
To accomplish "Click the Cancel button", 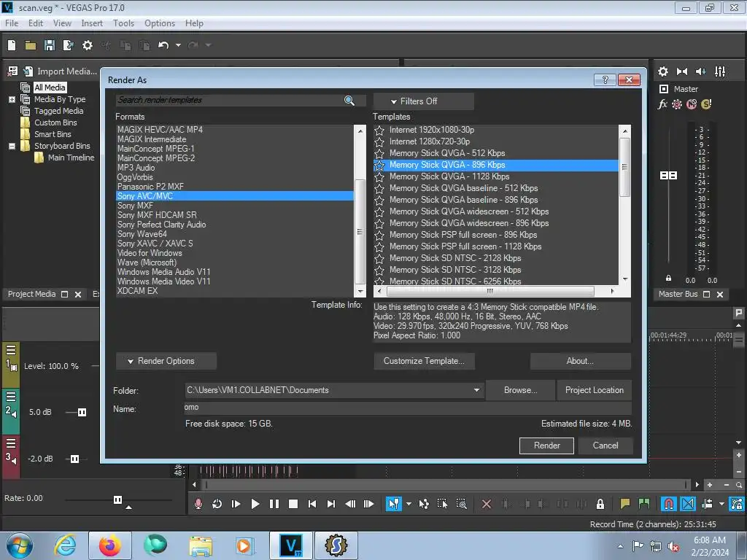I will click(605, 446).
